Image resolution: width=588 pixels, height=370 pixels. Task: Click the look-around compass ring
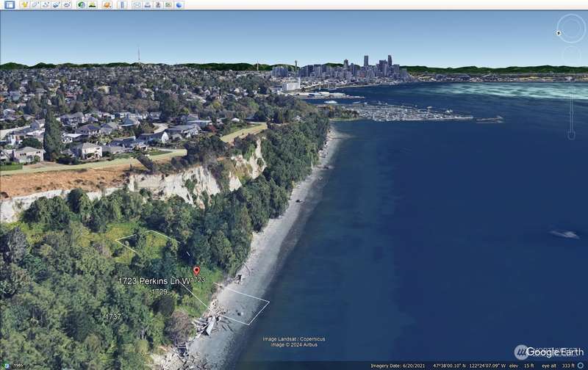(571, 29)
